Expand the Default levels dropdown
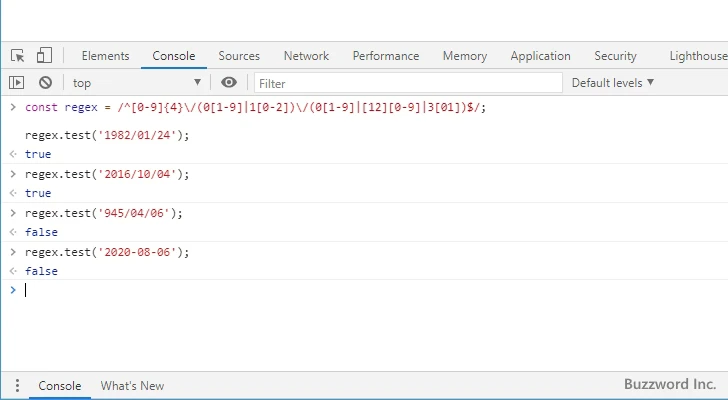728x400 pixels. 612,83
